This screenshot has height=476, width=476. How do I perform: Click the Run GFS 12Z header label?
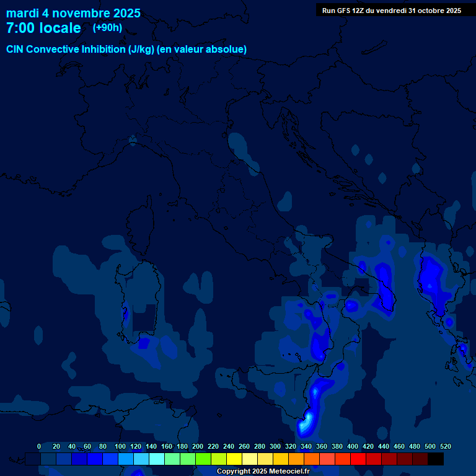[391, 11]
